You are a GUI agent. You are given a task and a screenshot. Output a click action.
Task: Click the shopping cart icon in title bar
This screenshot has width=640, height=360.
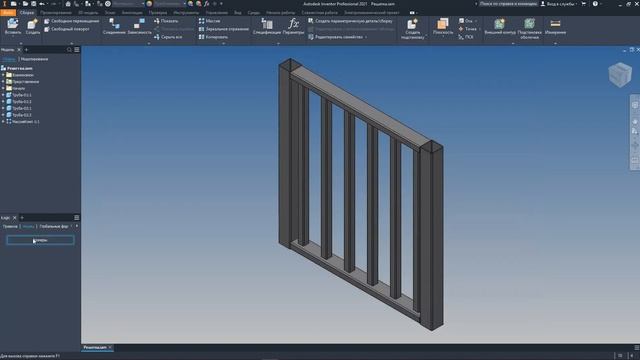pos(584,4)
